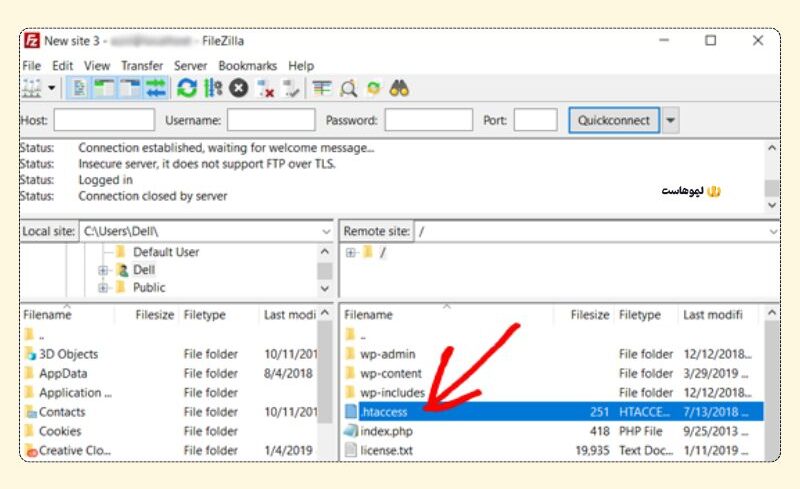This screenshot has width=800, height=489.
Task: Toggle message log display
Action: pos(81,89)
